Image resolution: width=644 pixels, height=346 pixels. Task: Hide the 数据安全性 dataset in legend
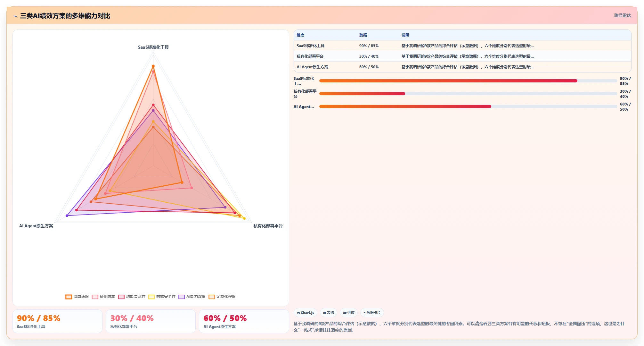pyautogui.click(x=162, y=297)
